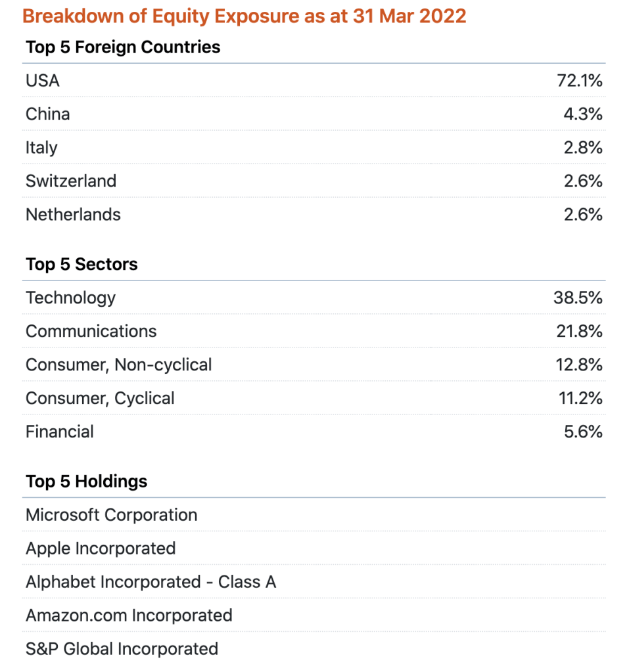This screenshot has width=629, height=672.
Task: Click the Consumer, Non-cyclical sector label
Action: coord(119,365)
